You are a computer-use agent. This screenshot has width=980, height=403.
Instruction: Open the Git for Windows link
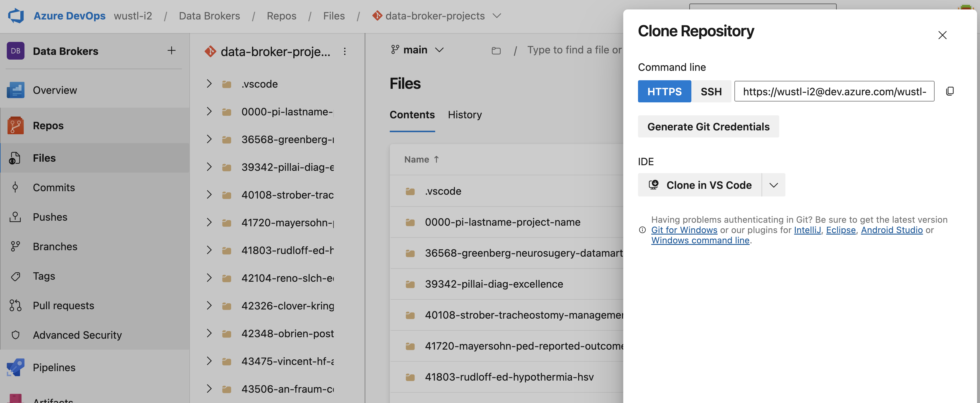(684, 230)
